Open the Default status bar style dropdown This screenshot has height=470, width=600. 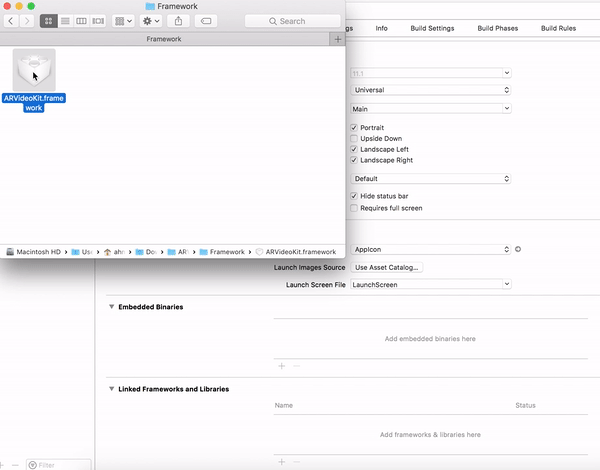[430, 179]
